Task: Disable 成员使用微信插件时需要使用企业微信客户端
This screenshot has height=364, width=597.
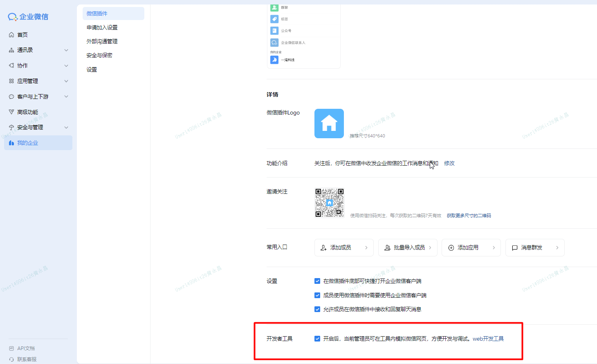Action: (x=317, y=295)
